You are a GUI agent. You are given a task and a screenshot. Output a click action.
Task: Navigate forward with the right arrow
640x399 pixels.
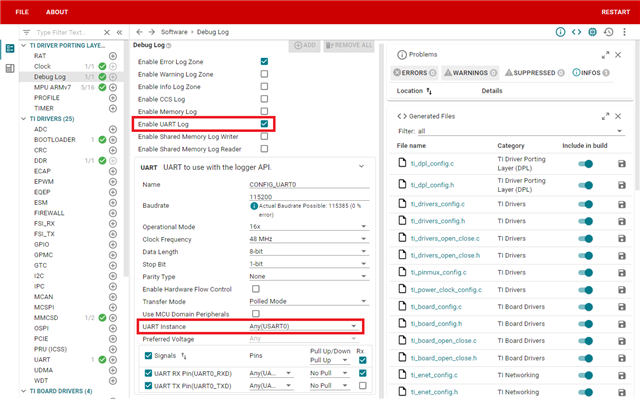pos(152,32)
